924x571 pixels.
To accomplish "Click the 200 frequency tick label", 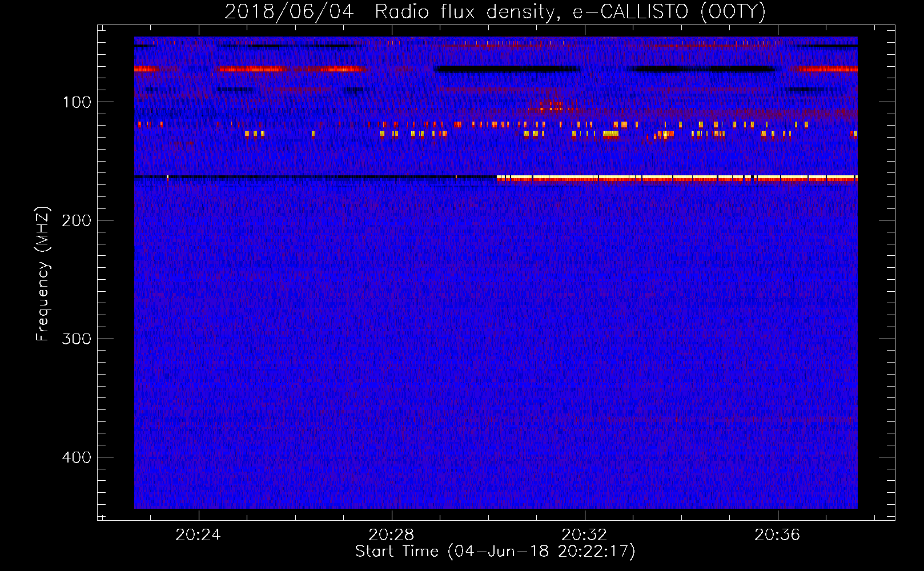I will tap(77, 220).
